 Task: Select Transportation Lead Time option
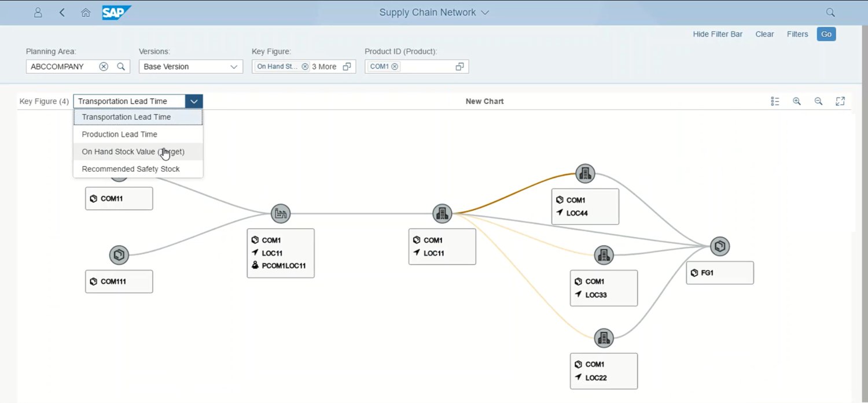138,117
